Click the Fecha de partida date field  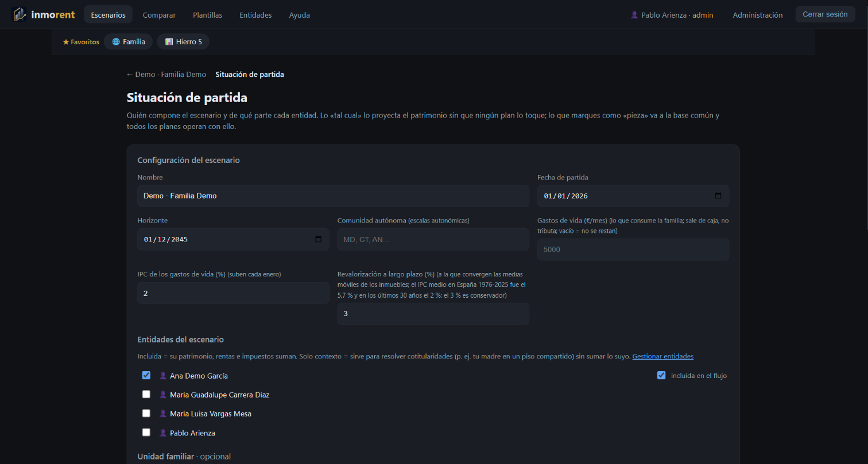pyautogui.click(x=633, y=196)
